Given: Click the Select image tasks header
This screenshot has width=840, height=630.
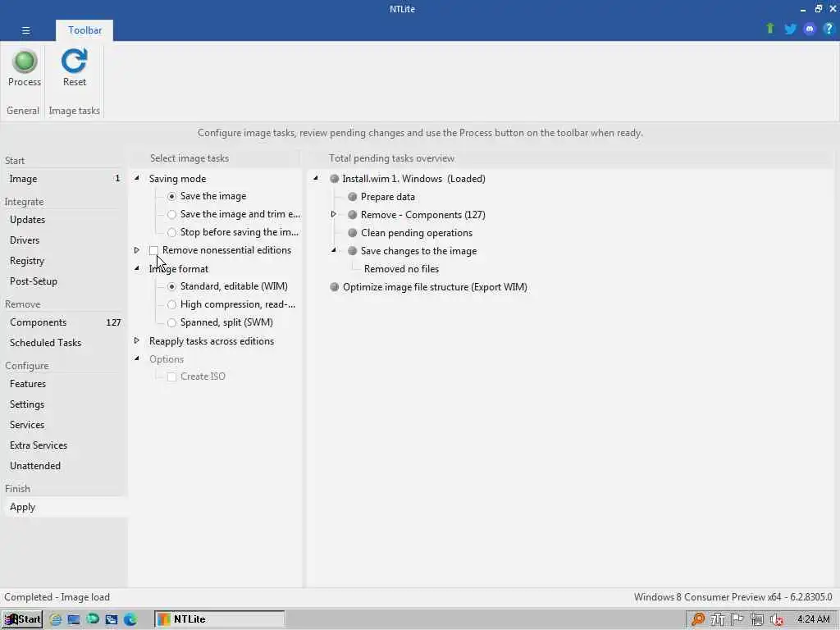Looking at the screenshot, I should click(189, 158).
